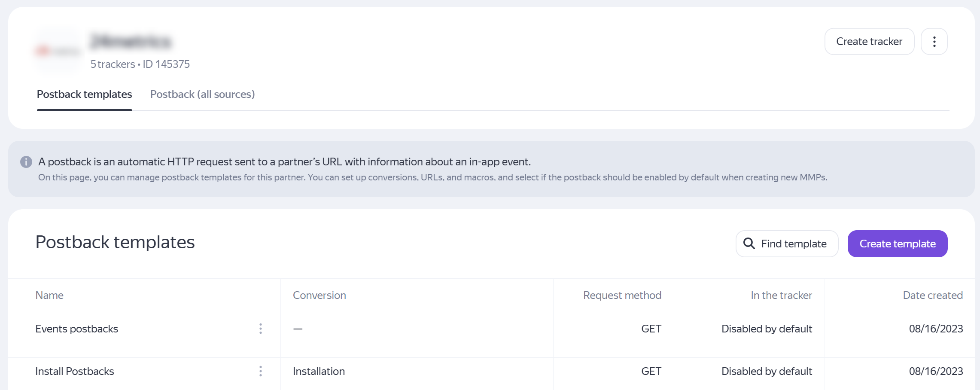Open actions menu for Install Postbacks row
This screenshot has width=980, height=390.
[261, 371]
